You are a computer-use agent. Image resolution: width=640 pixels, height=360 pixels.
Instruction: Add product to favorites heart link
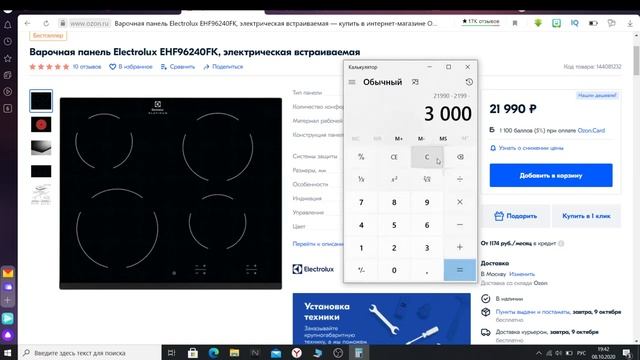point(131,67)
